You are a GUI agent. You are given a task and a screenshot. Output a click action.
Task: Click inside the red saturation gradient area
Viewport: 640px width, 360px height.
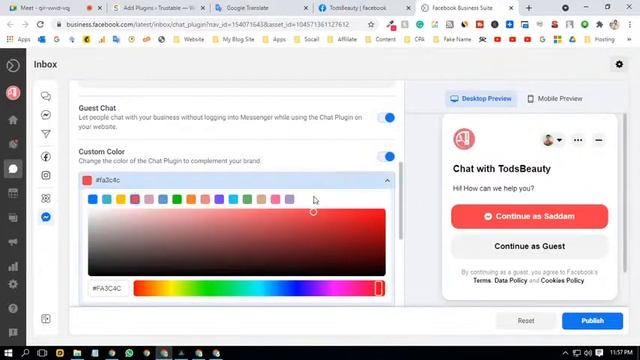236,242
